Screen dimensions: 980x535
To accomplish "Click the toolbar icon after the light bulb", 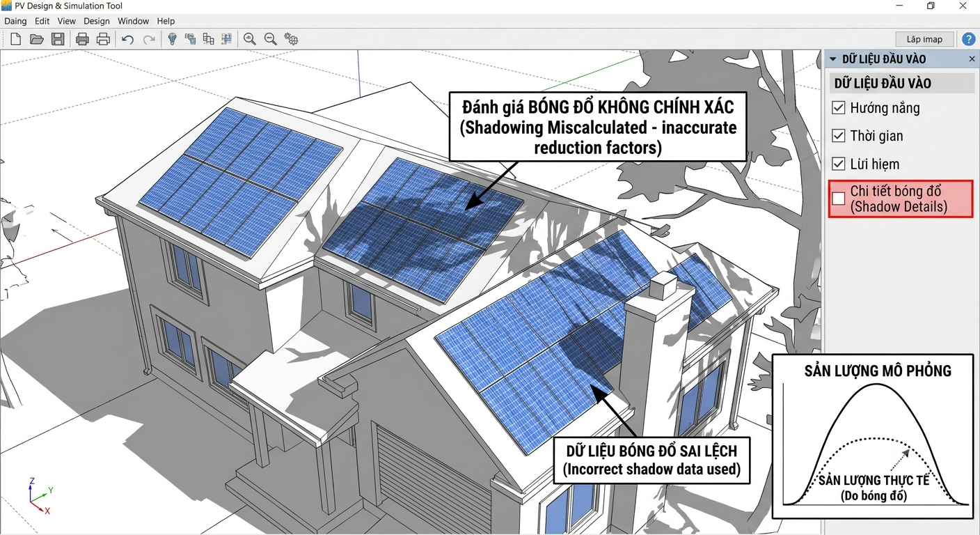I will pyautogui.click(x=190, y=39).
